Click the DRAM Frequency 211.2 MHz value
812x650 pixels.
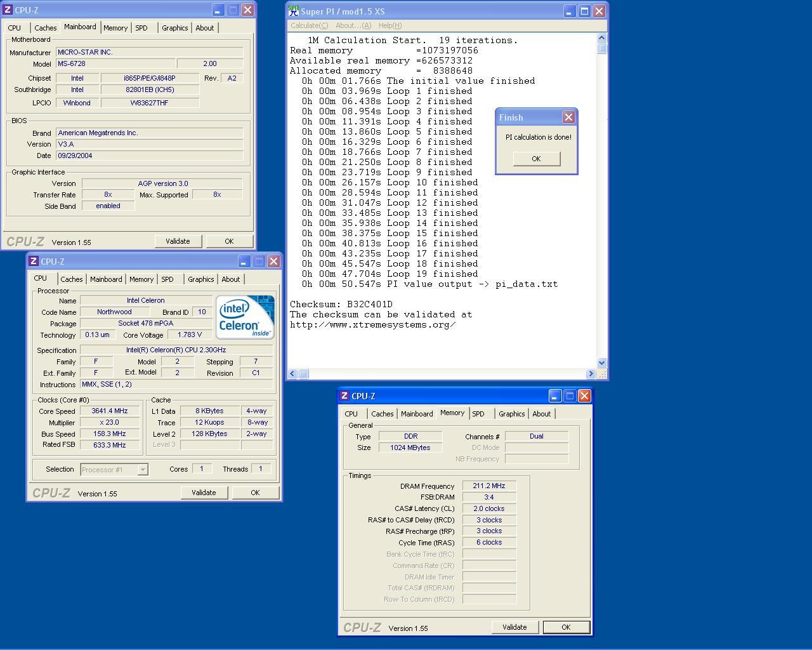click(489, 486)
